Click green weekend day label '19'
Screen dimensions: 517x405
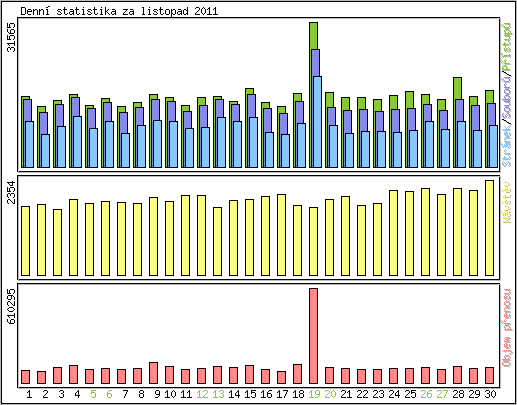314,394
